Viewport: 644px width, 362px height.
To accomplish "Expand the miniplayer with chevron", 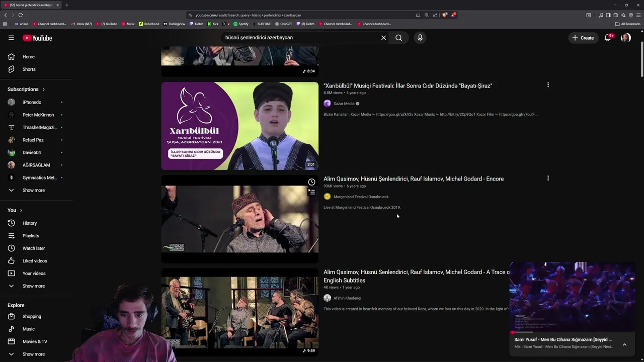I will coord(624,345).
